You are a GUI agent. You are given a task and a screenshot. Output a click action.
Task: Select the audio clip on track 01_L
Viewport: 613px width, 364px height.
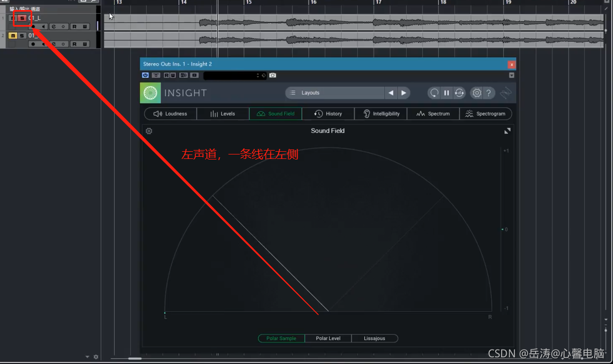pos(354,23)
